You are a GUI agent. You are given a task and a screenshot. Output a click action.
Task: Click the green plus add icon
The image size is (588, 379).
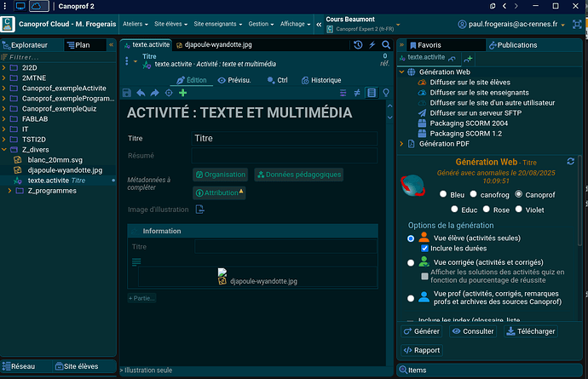[182, 93]
